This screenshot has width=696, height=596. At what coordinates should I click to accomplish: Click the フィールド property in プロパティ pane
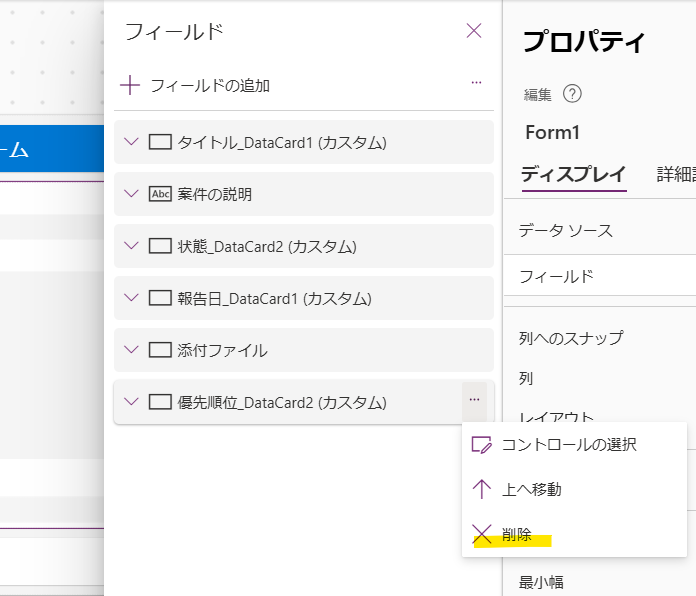point(556,276)
